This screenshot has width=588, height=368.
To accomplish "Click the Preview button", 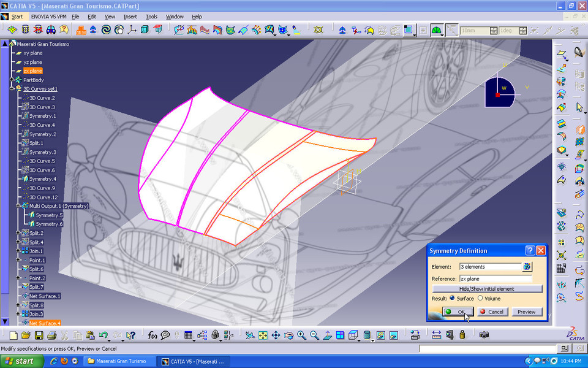I will 527,312.
